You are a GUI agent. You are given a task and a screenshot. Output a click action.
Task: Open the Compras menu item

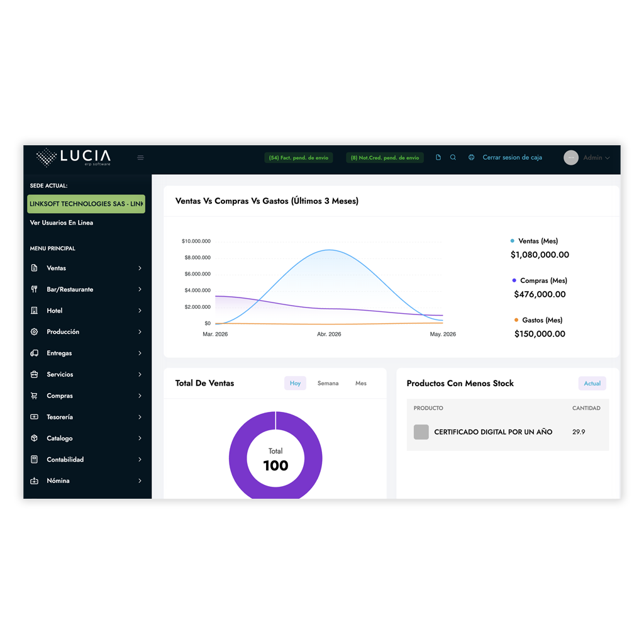[87, 396]
